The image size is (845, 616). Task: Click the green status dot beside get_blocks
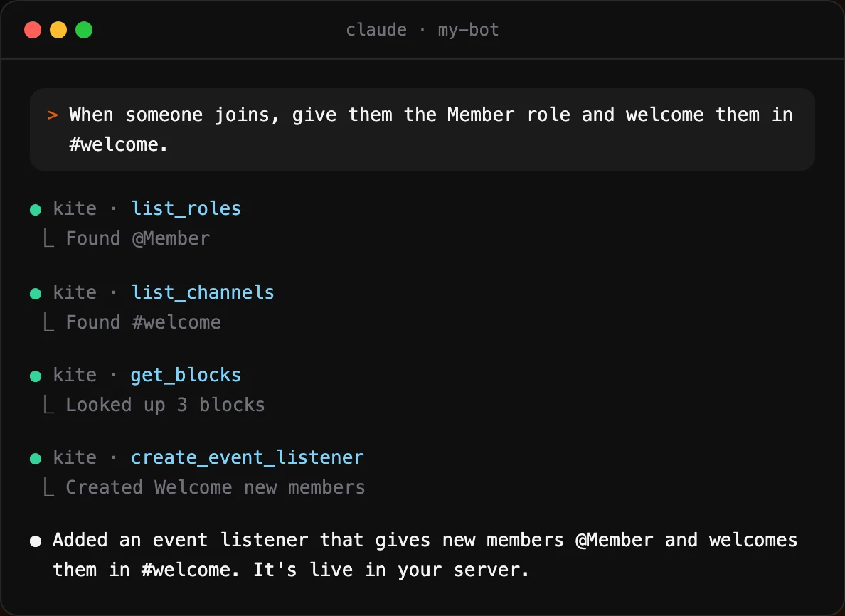pyautogui.click(x=36, y=376)
